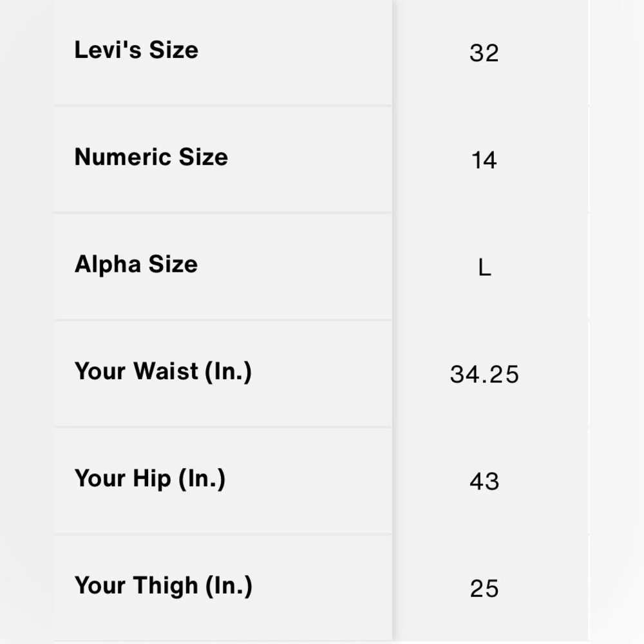Click the hip measurement value 43
Screen dimensions: 644x644
click(484, 481)
